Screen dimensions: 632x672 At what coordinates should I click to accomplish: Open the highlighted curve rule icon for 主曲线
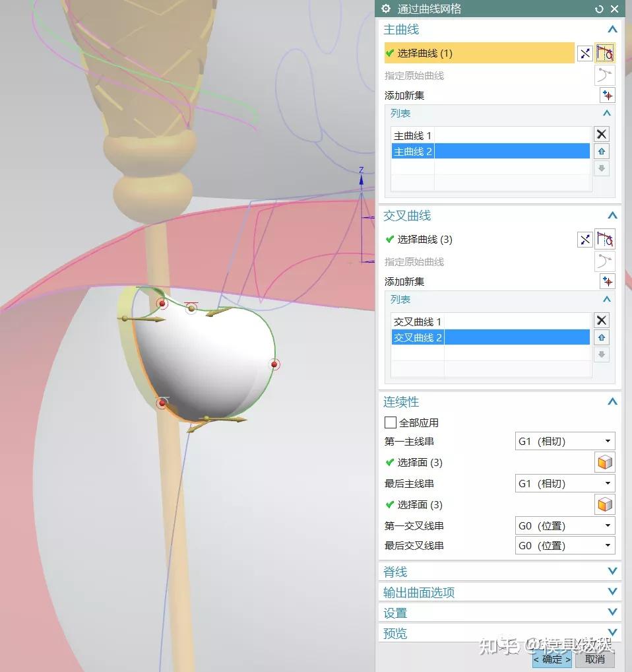pyautogui.click(x=604, y=53)
